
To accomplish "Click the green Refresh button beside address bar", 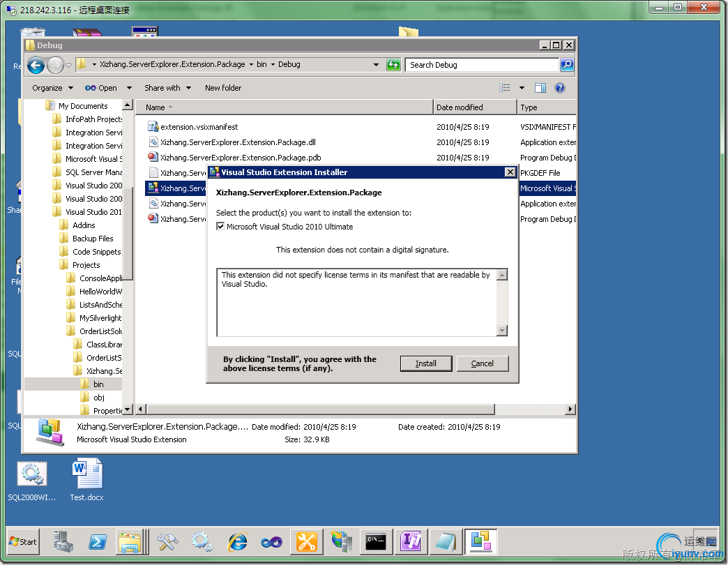I will click(393, 65).
